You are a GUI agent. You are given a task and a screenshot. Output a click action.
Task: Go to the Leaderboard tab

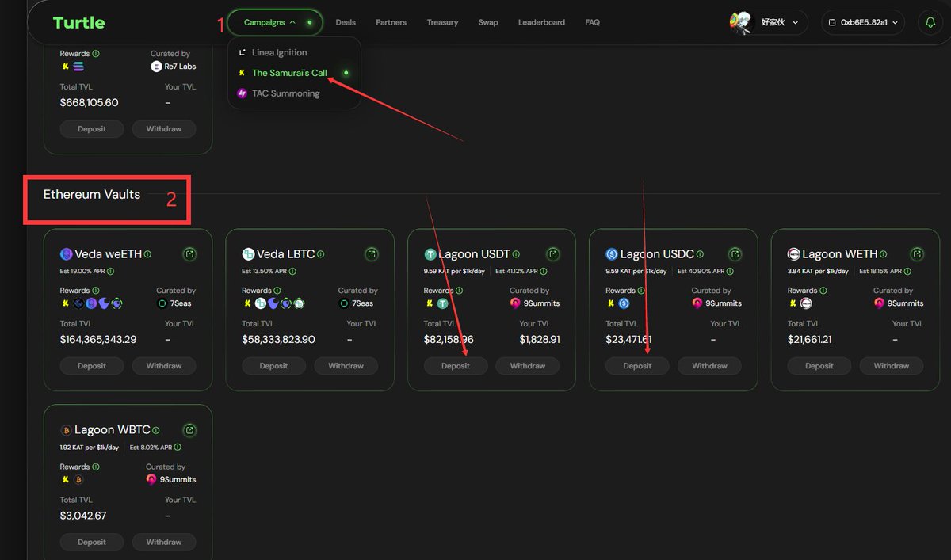[x=541, y=22]
